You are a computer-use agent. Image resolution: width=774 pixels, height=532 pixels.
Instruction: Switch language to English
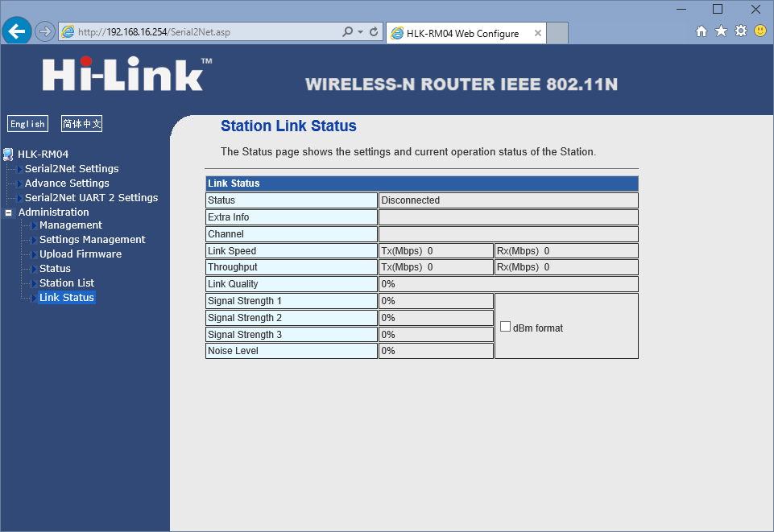pos(27,124)
